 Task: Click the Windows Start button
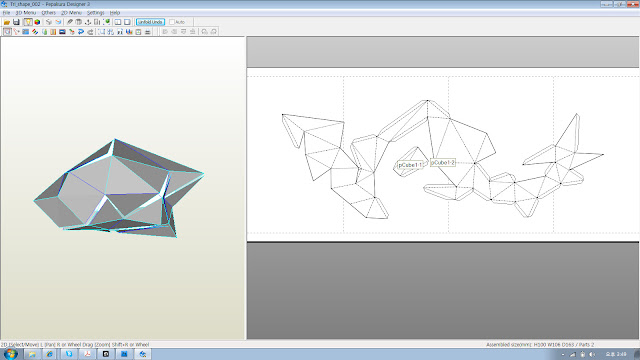[10, 354]
